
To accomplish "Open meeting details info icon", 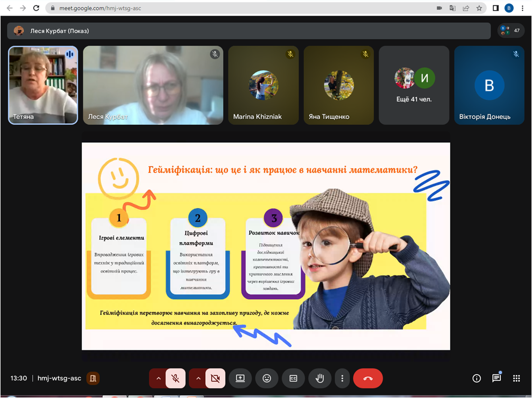I will point(476,378).
